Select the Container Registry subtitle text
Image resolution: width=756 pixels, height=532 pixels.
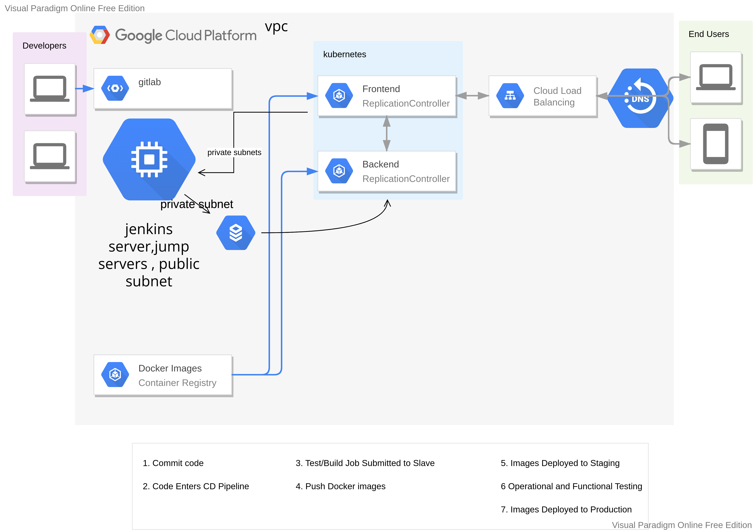click(x=177, y=383)
